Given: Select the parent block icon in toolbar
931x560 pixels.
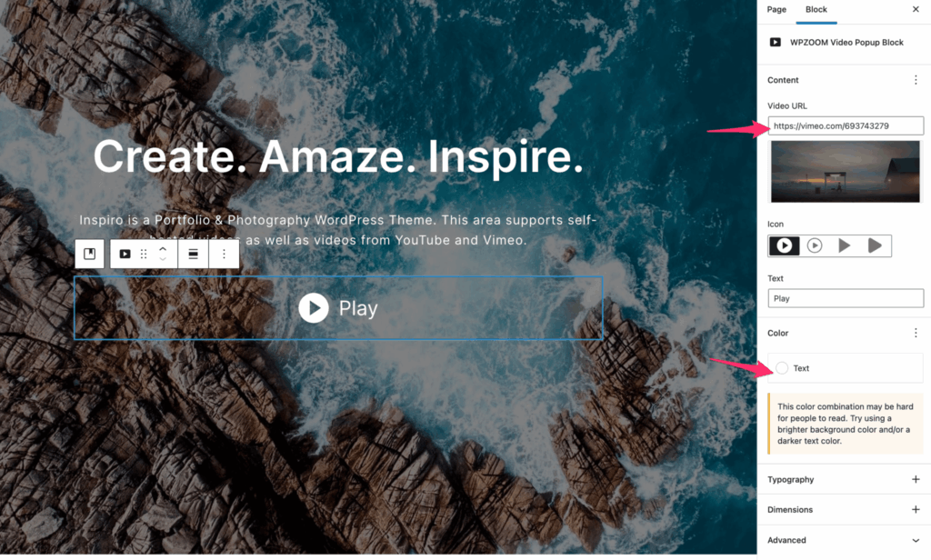Looking at the screenshot, I should (x=90, y=255).
